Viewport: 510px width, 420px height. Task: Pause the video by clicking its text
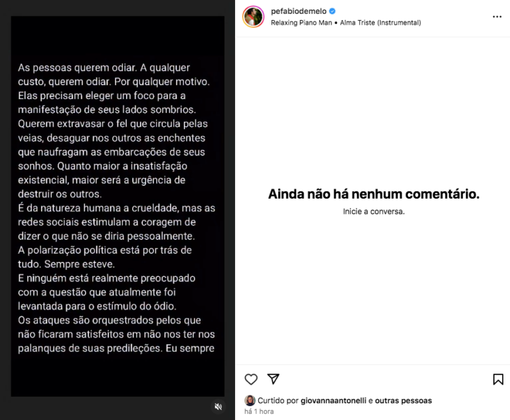pos(118,207)
